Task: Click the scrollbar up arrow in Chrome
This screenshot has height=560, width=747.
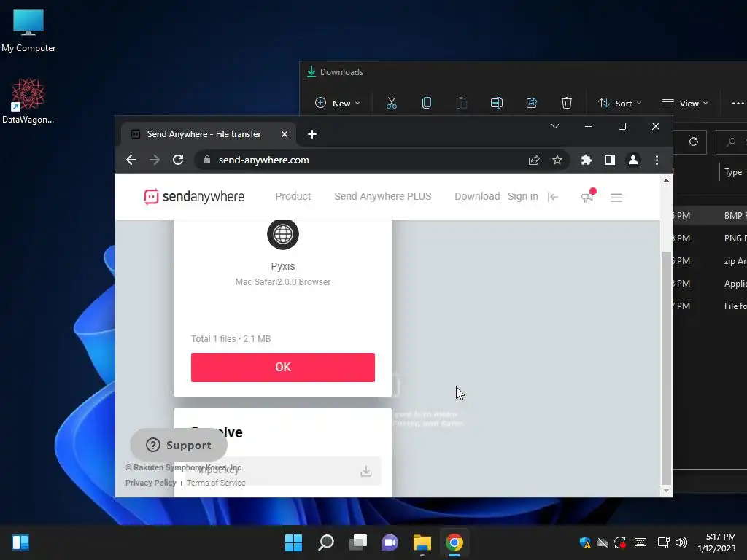Action: (x=666, y=181)
